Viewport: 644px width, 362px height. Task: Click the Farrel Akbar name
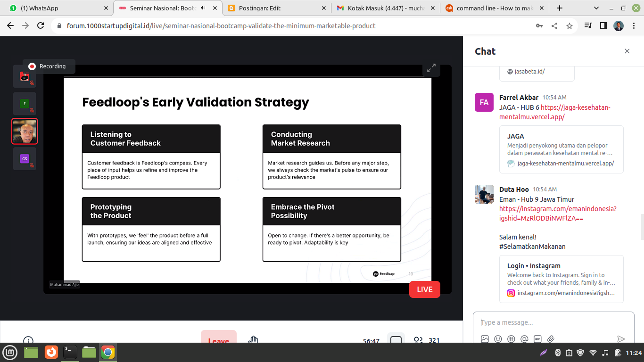[x=519, y=98]
